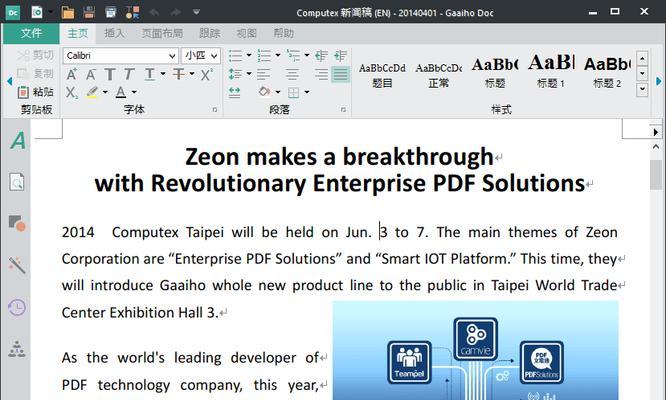Open strikethrough options dropdown arrow
The image size is (666, 400).
coord(192,74)
